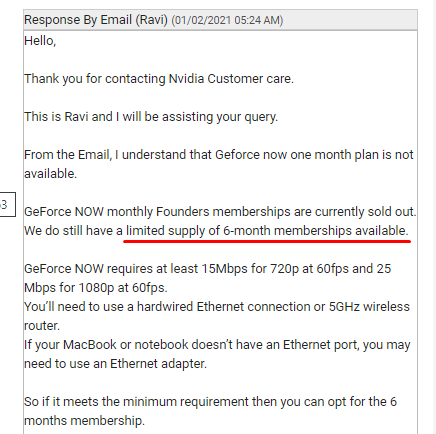436x434 pixels.
Task: Click the "Response By Email (Ravi)" header
Action: pyautogui.click(x=96, y=20)
